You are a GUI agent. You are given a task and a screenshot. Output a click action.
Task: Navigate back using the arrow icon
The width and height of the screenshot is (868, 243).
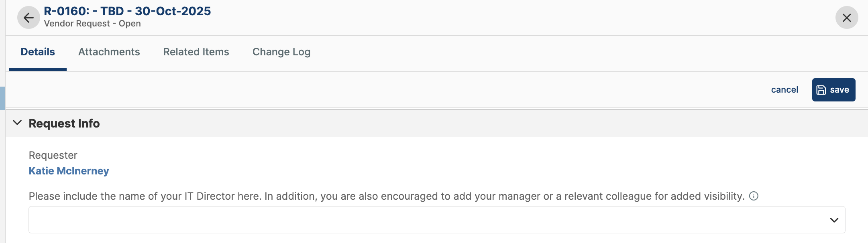[x=28, y=18]
